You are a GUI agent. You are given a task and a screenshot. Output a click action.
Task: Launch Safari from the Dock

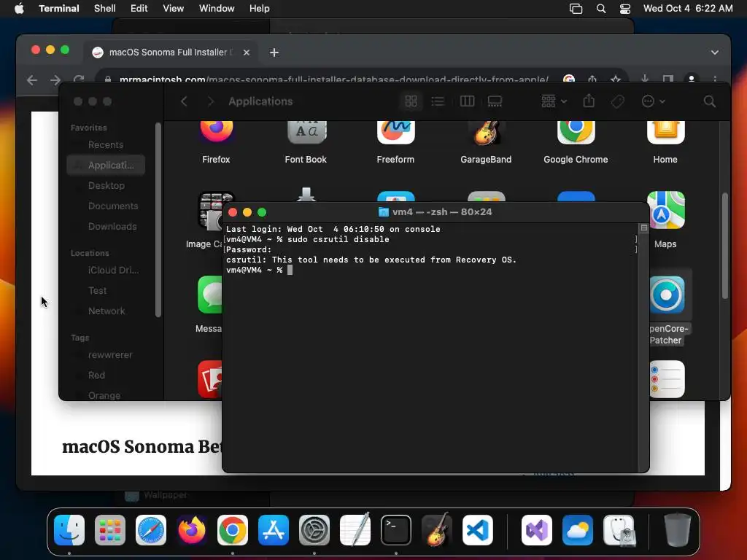[151, 530]
